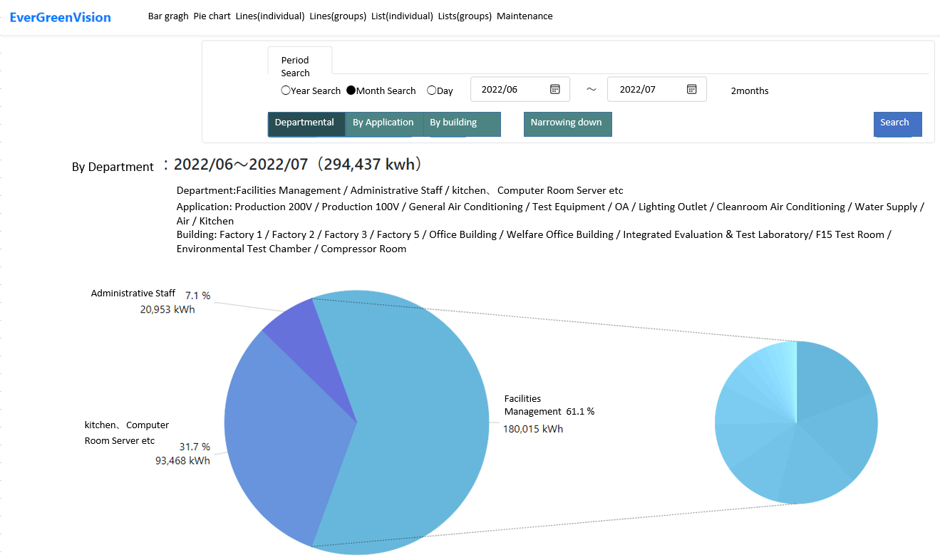Open the Narrowing down options

(x=567, y=124)
